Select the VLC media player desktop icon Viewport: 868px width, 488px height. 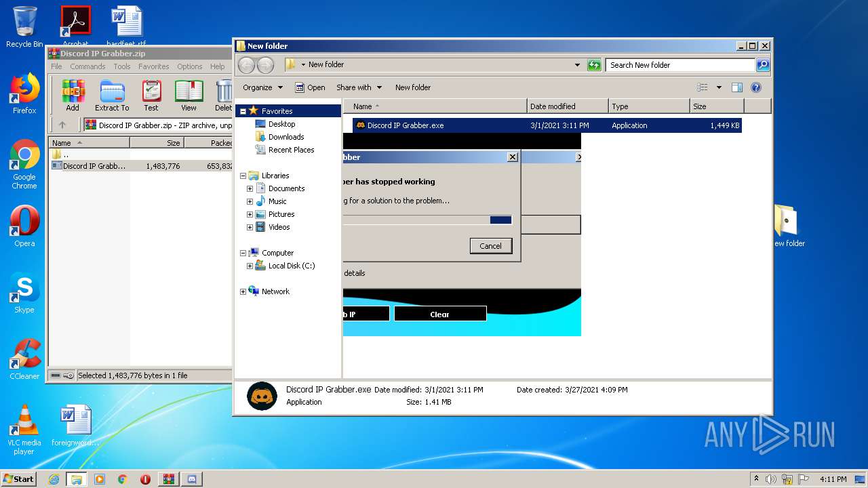24,430
